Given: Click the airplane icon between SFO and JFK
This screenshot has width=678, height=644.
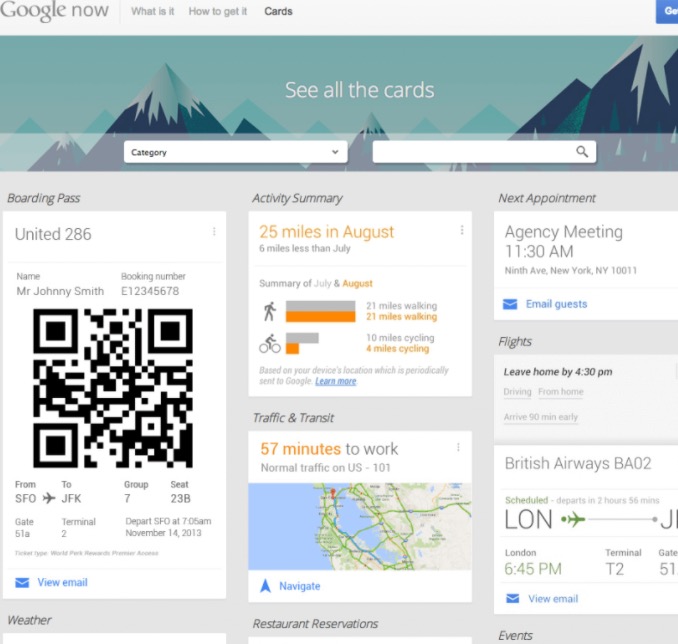Looking at the screenshot, I should [49, 498].
